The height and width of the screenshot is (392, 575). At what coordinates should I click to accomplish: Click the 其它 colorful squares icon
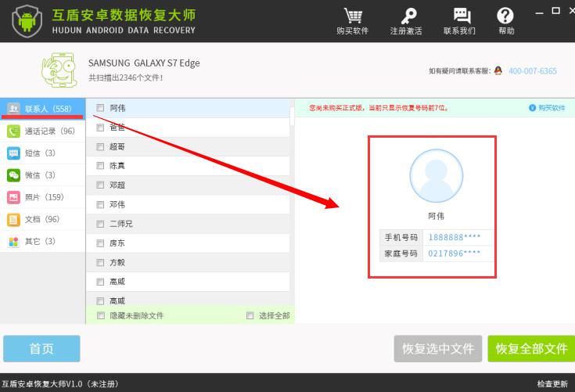click(13, 241)
